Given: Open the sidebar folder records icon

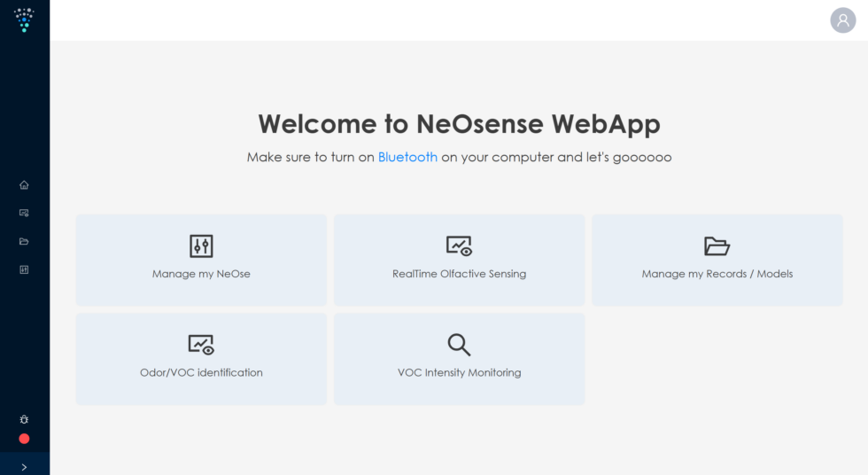Looking at the screenshot, I should click(24, 241).
